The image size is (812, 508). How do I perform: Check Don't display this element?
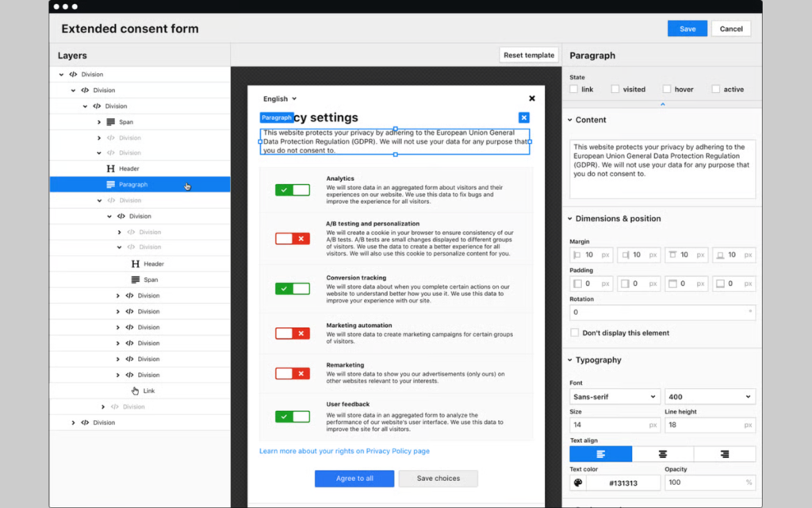click(x=574, y=333)
